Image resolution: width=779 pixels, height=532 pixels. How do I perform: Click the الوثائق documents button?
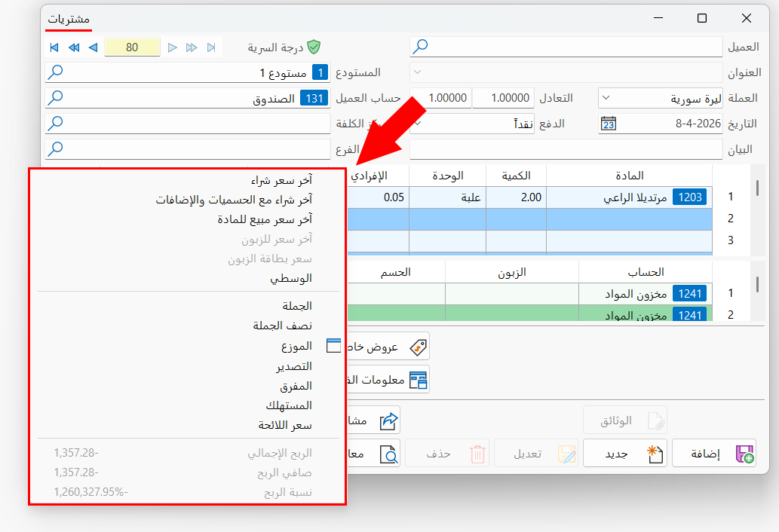click(625, 420)
